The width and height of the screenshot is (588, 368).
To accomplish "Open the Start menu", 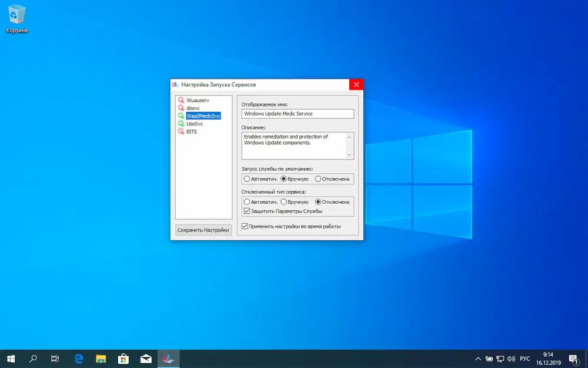I will tap(11, 358).
